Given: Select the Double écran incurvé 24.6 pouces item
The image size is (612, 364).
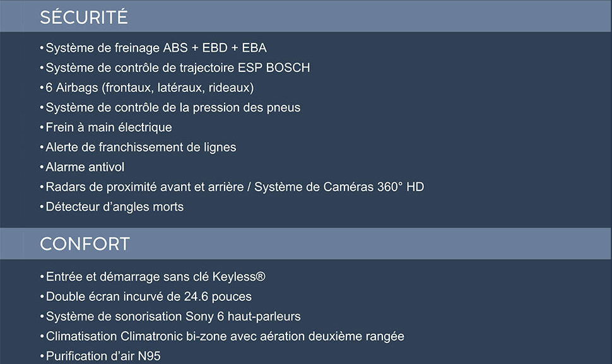Looking at the screenshot, I should [148, 296].
